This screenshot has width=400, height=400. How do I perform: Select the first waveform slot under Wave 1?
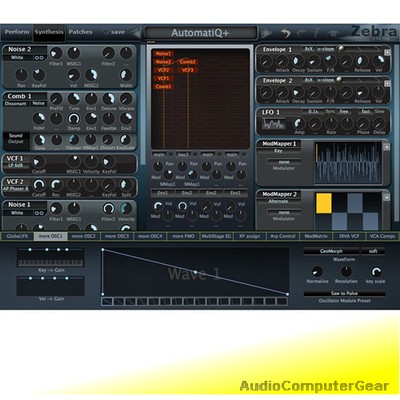(x=107, y=302)
